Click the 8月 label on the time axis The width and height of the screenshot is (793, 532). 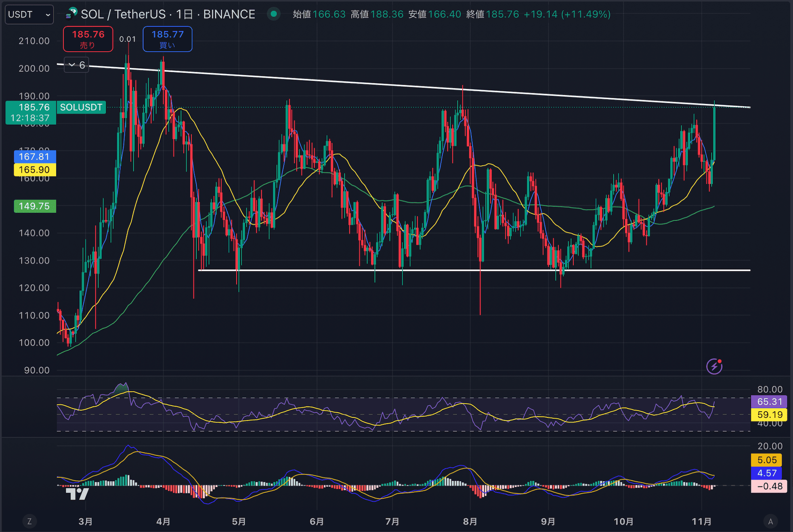(x=470, y=522)
